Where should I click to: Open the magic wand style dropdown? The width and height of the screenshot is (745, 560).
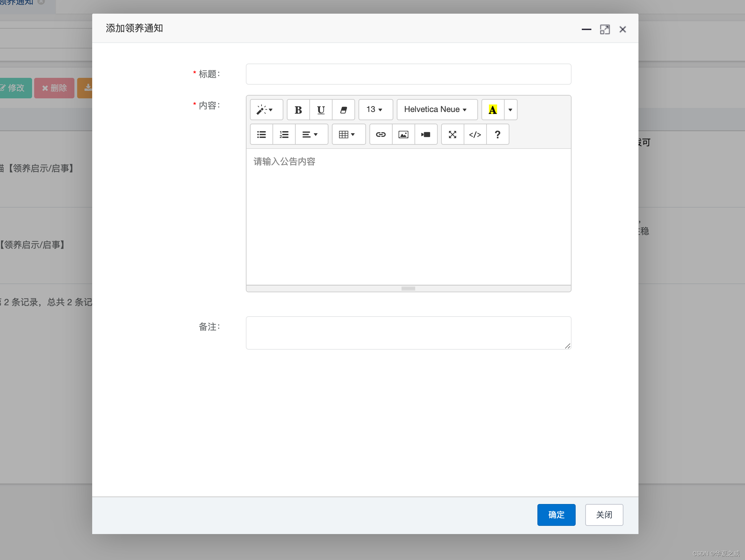pyautogui.click(x=266, y=110)
